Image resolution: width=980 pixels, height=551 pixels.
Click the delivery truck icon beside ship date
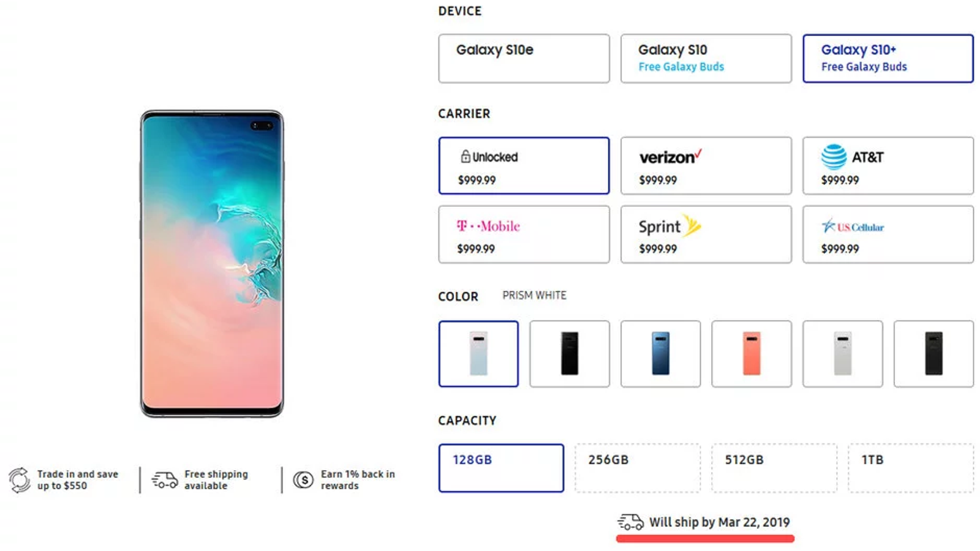click(x=630, y=522)
